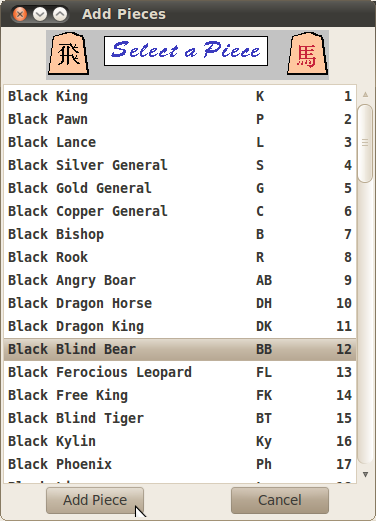The image size is (376, 521).
Task: Click the Add Piece button
Action: click(95, 500)
